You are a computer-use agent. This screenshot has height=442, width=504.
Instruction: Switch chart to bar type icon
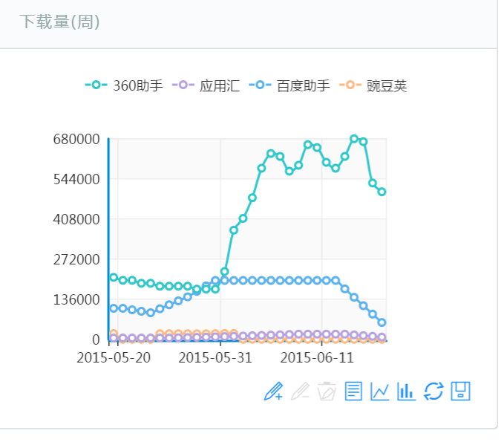406,391
